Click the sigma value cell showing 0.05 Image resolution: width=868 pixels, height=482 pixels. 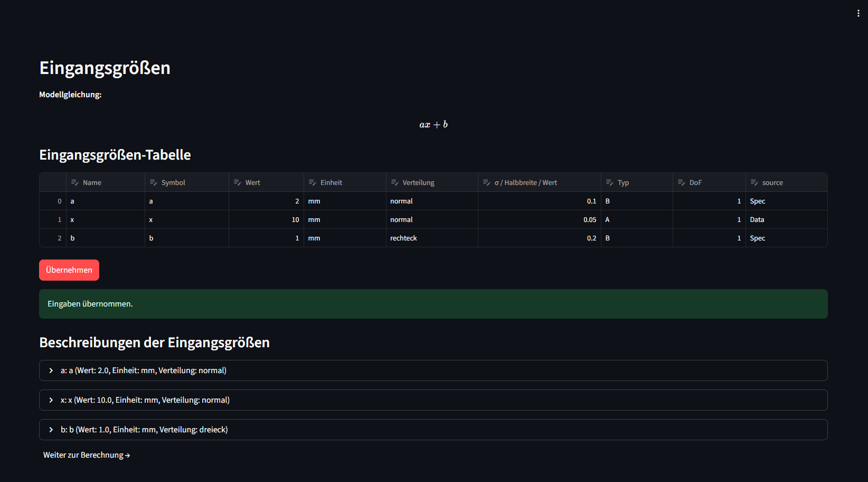coord(539,219)
